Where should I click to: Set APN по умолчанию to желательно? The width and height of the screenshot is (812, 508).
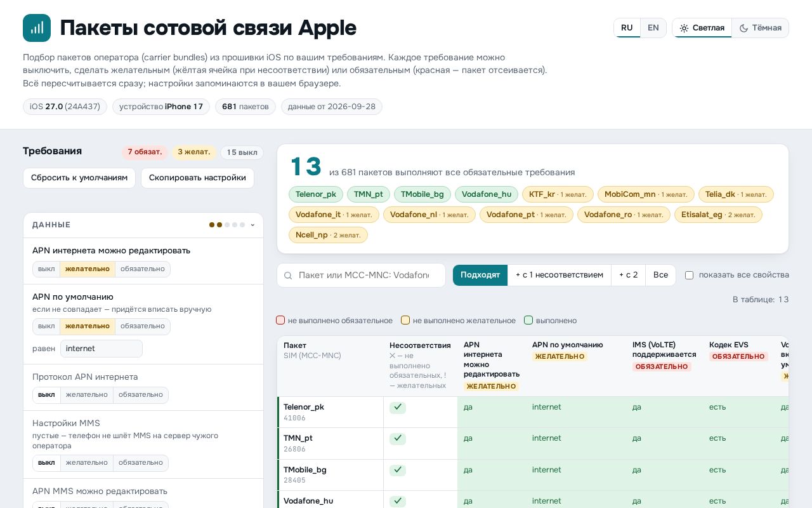pos(88,326)
